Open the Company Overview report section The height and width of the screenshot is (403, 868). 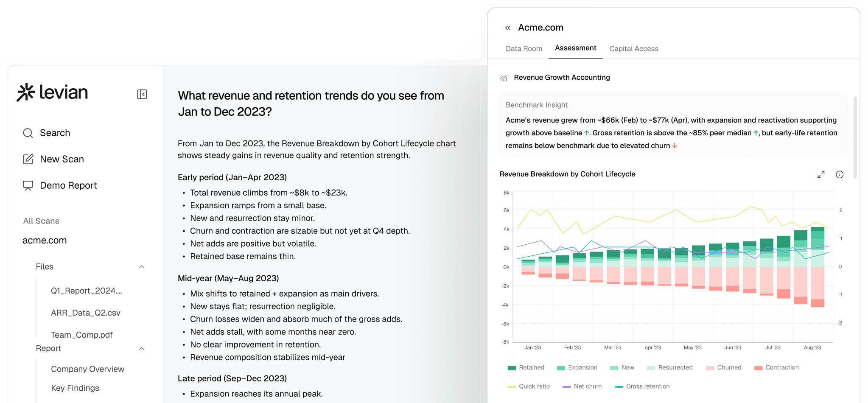tap(88, 369)
